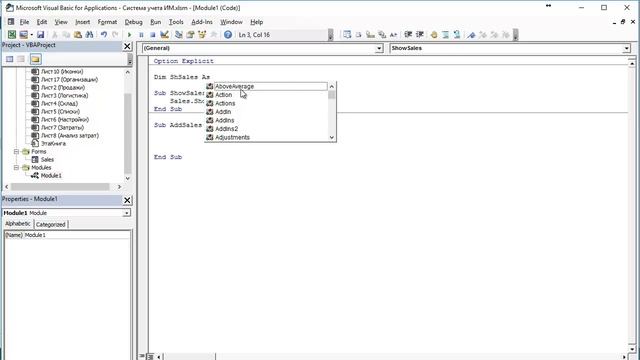640x360 pixels.
Task: Open Project Explorer toolbar icon
Action: point(179,35)
